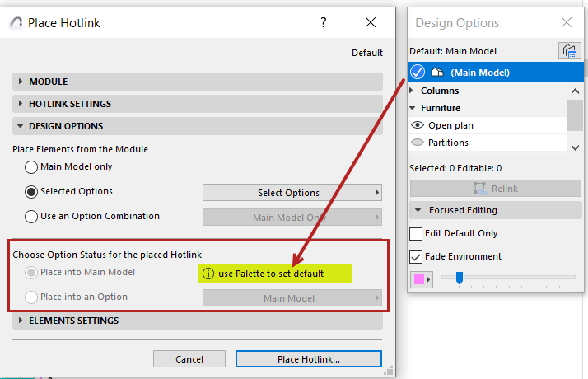This screenshot has width=588, height=379.
Task: Expand the MODULE section
Action: 21,82
